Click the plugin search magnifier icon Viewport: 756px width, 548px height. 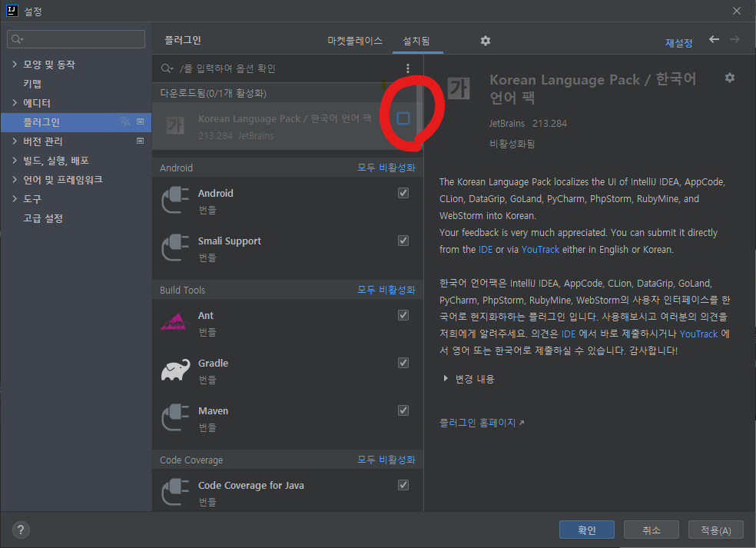click(167, 68)
